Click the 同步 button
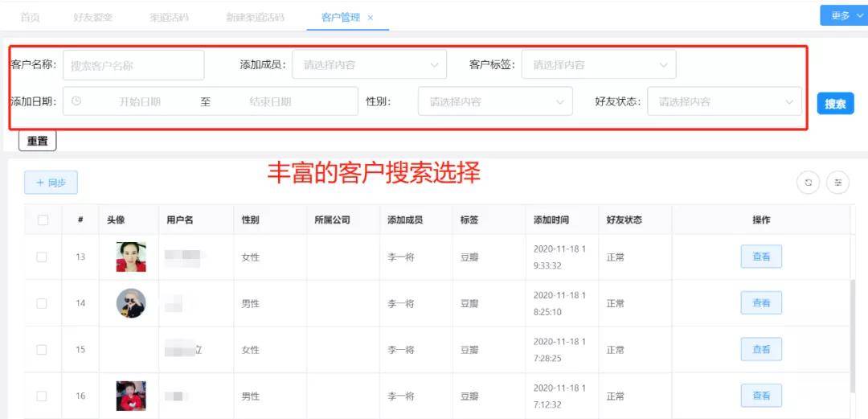The image size is (868, 419). (51, 183)
